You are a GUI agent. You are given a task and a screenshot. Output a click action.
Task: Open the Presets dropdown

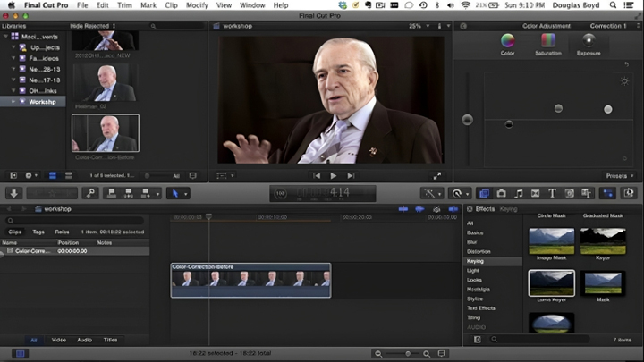pyautogui.click(x=619, y=176)
